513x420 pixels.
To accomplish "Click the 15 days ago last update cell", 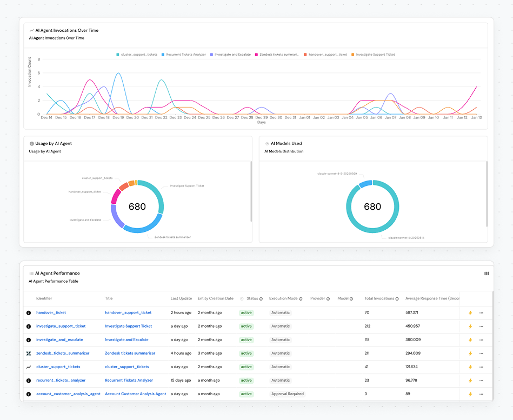I will pos(181,381).
